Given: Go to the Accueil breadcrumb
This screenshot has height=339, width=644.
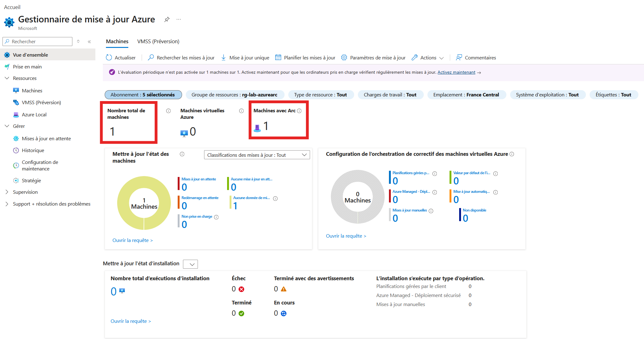Looking at the screenshot, I should point(12,7).
